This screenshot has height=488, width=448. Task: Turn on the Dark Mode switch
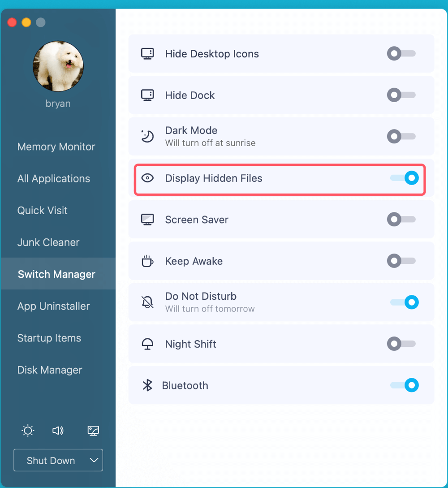401,136
